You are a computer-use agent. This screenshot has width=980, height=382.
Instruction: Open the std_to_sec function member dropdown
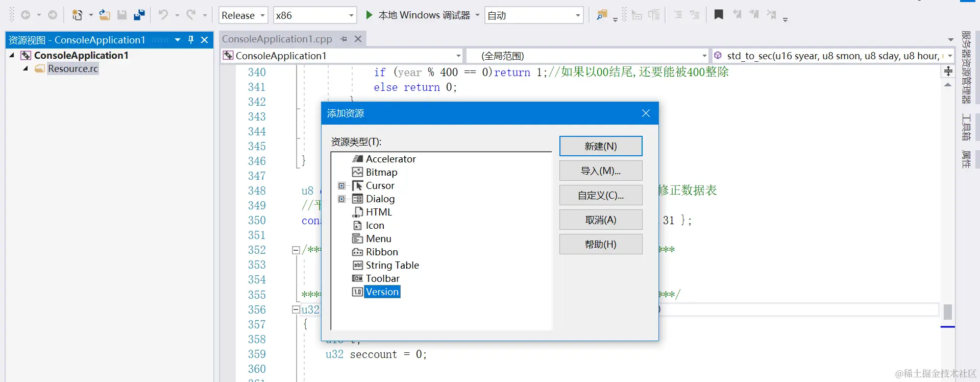(834, 56)
